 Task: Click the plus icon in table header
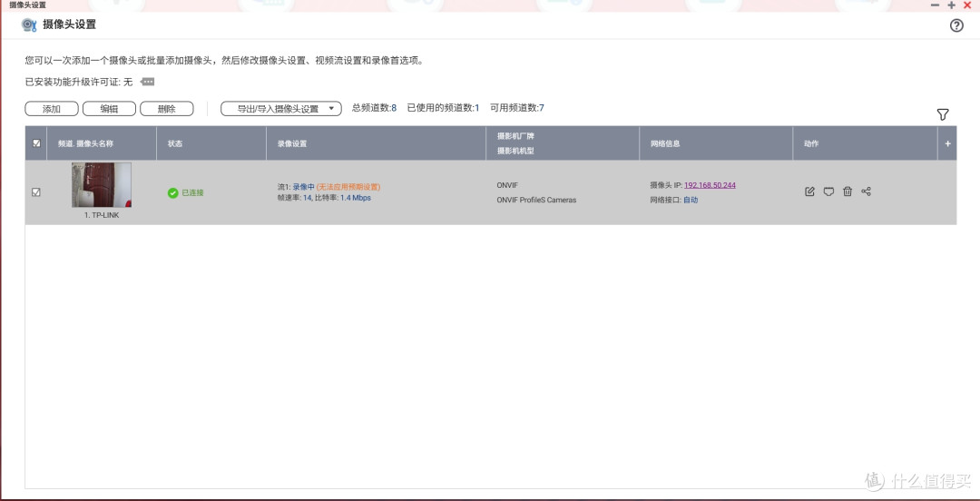point(947,143)
